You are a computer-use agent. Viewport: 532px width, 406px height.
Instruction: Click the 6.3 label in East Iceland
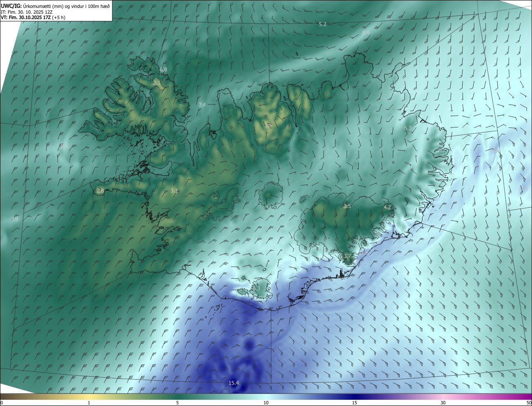[x=408, y=128]
